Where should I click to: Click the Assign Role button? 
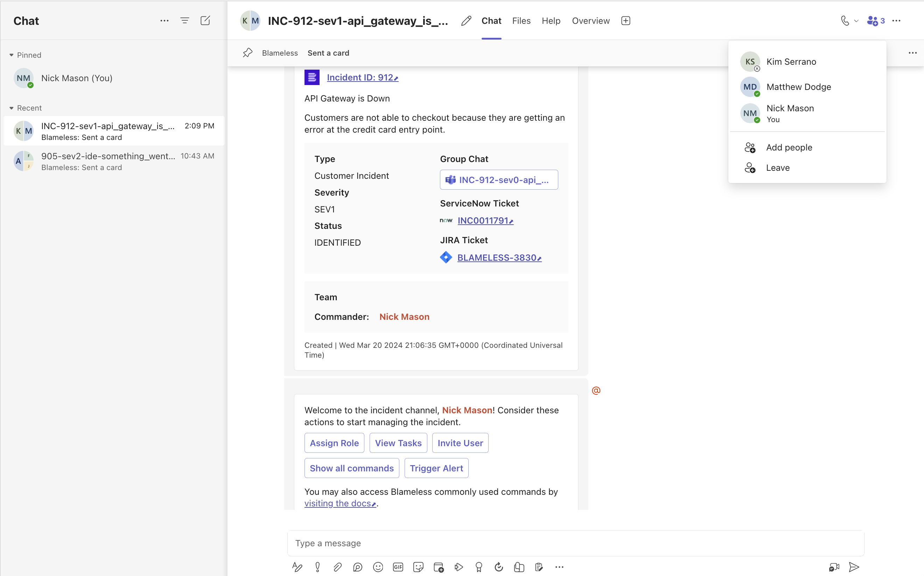tap(334, 443)
